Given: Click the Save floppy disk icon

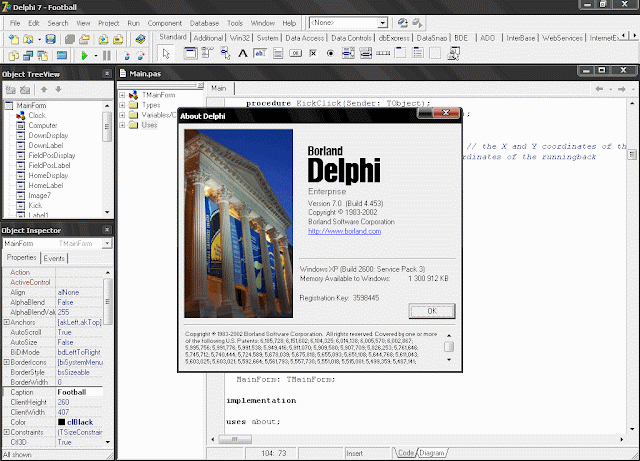Looking at the screenshot, I should pyautogui.click(x=50, y=39).
